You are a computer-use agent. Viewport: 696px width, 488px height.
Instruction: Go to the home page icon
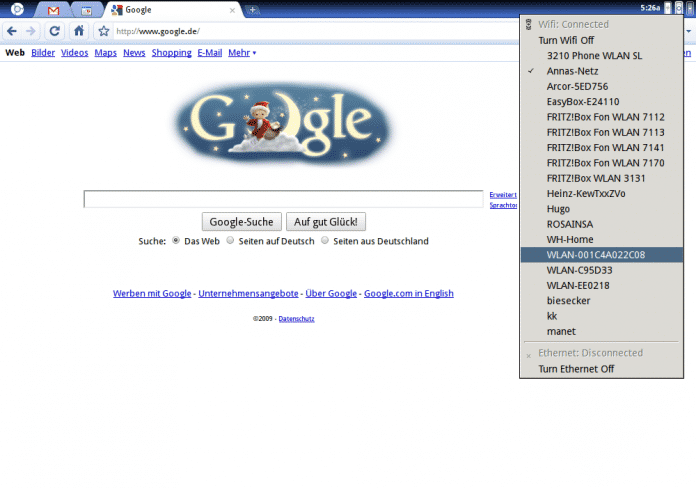(x=79, y=31)
